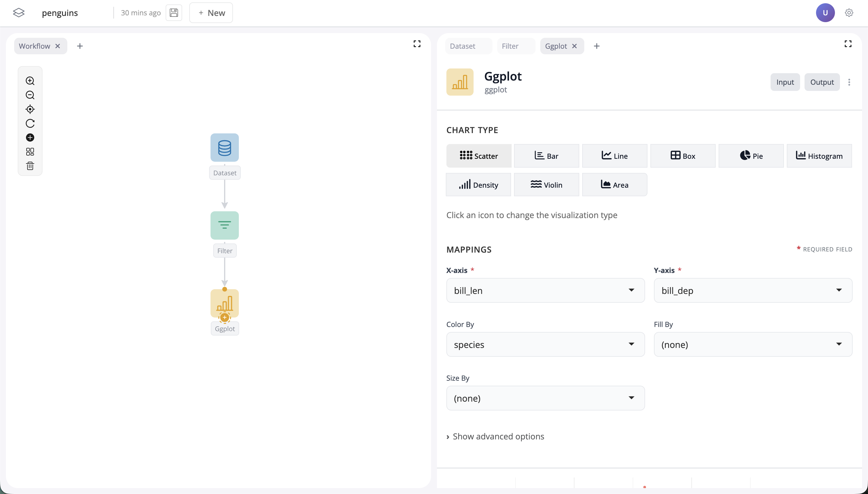Click the center view crosshair icon

point(30,109)
